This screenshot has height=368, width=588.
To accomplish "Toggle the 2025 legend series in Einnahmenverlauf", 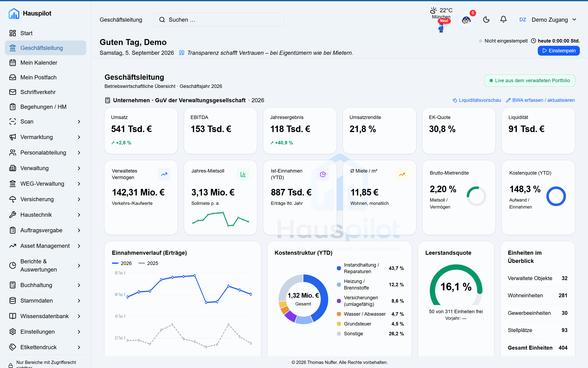I will [x=148, y=263].
